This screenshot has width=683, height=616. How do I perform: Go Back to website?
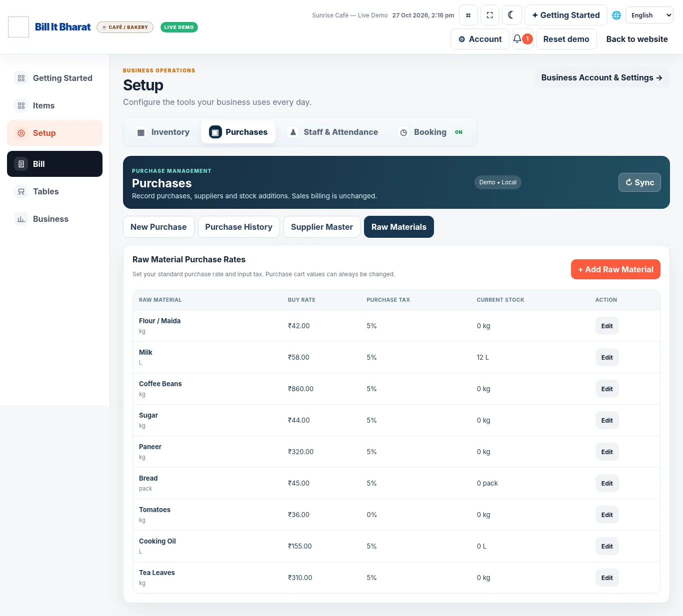tap(637, 39)
